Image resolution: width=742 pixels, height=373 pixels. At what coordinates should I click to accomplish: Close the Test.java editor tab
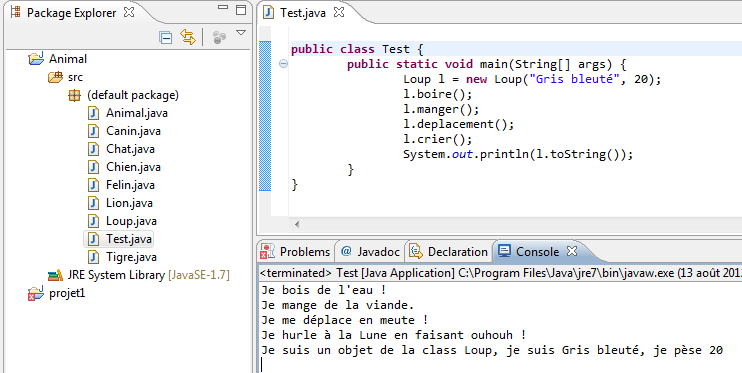coord(338,12)
